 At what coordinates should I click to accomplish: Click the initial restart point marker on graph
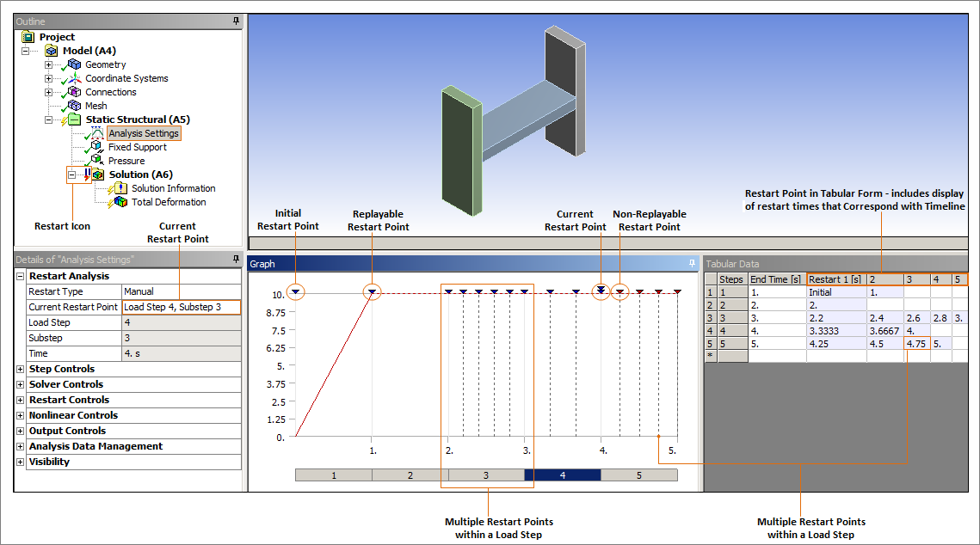point(295,292)
